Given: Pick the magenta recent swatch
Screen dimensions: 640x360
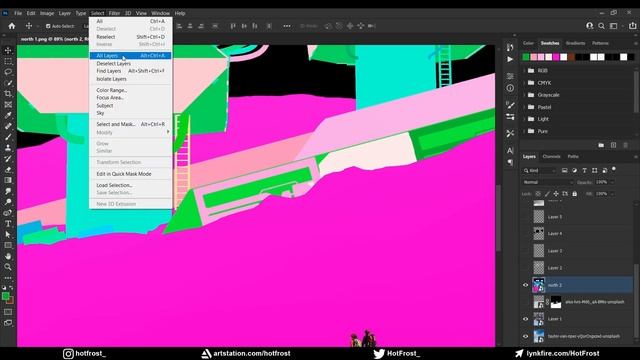Looking at the screenshot, I should pyautogui.click(x=556, y=57).
